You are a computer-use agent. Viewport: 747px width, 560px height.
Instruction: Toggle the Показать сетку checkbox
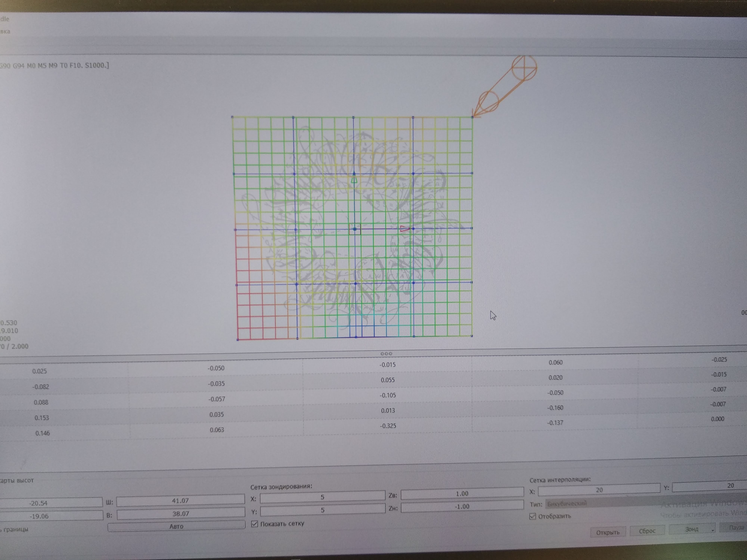pos(255,524)
